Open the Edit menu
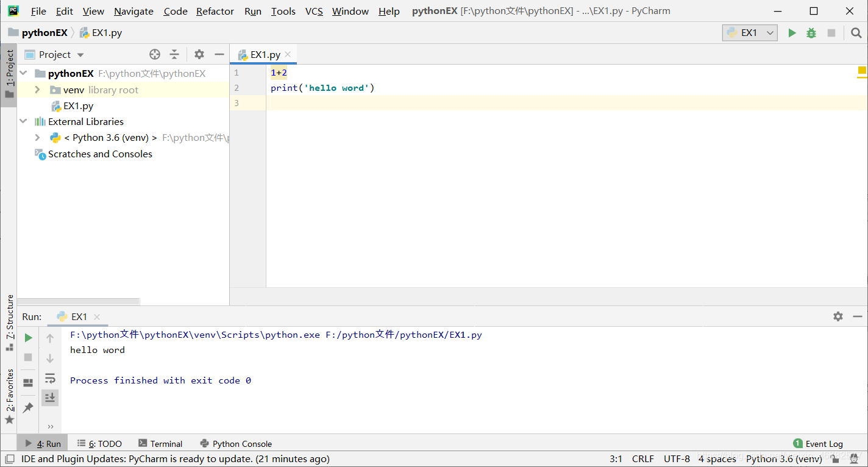 click(64, 11)
